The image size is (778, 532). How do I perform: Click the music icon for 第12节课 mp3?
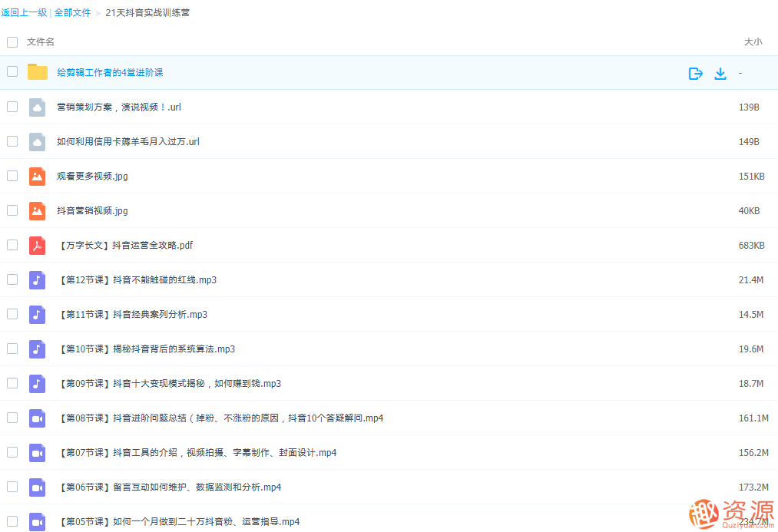click(37, 280)
